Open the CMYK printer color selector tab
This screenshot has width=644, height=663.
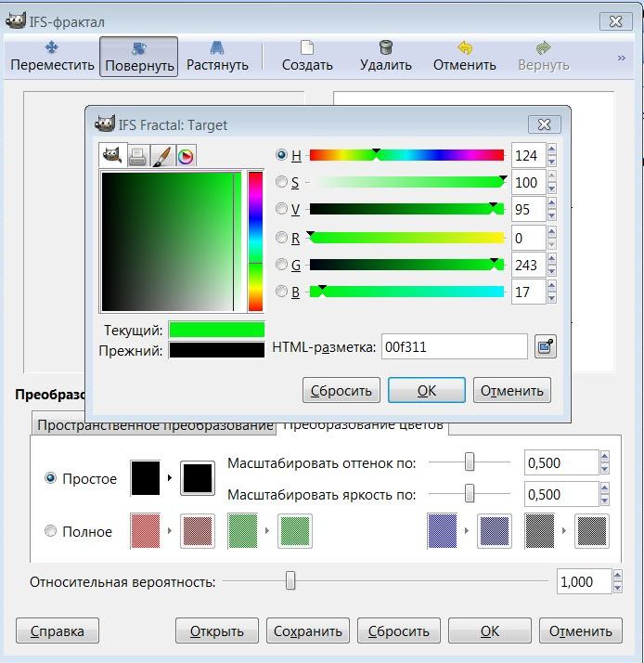(137, 156)
